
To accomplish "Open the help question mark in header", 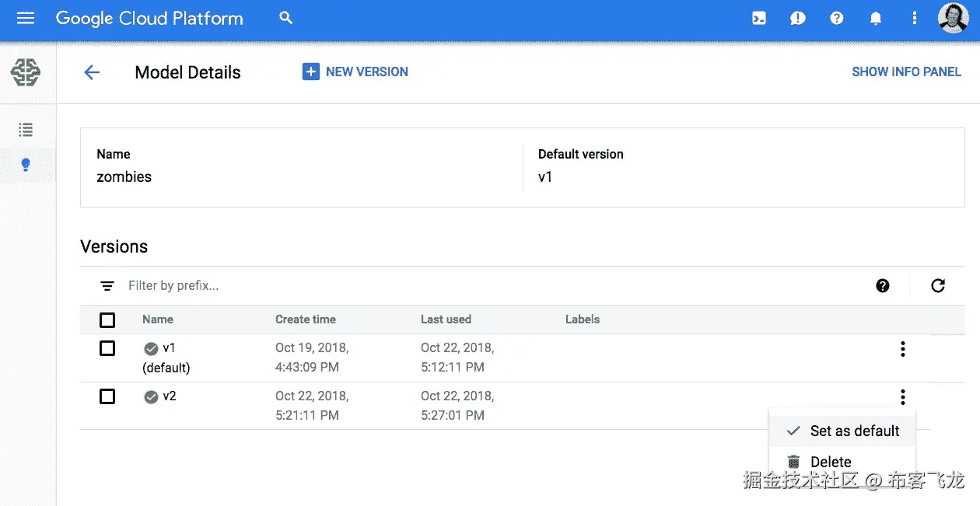I will [837, 18].
